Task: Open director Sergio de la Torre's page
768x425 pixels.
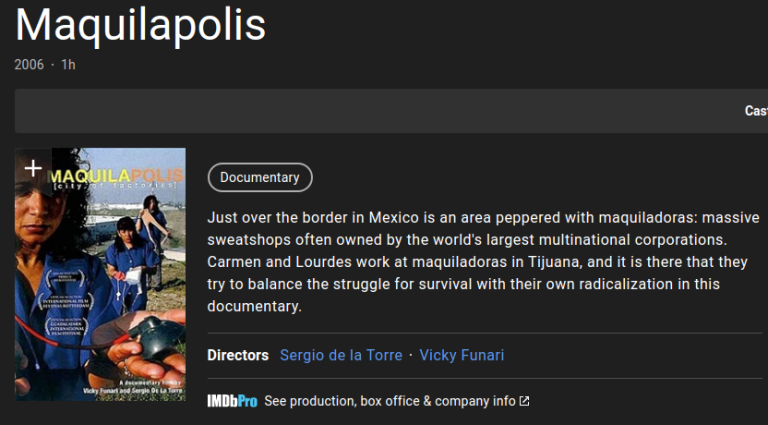Action: pos(340,355)
